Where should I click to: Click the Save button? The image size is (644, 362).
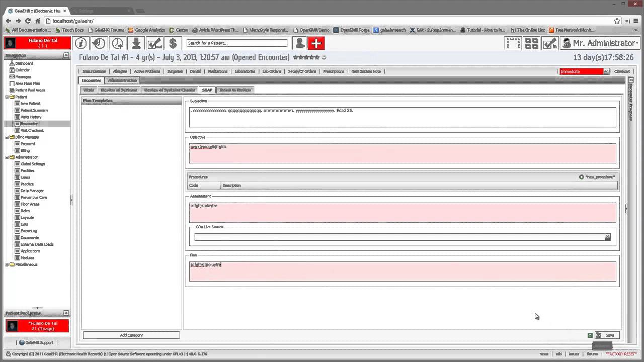tap(607, 335)
